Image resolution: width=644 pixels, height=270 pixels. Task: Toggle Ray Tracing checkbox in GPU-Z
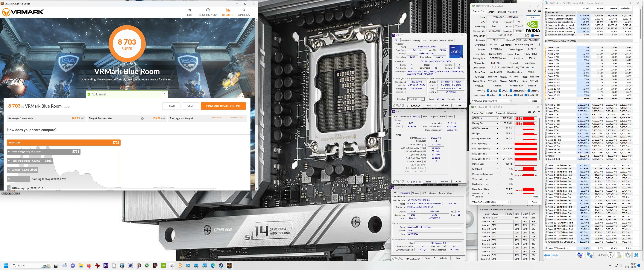(x=500, y=95)
